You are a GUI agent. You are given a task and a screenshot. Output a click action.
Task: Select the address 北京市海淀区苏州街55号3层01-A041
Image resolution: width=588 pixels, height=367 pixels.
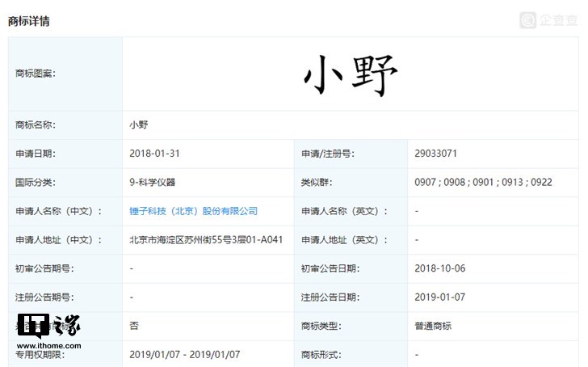206,240
